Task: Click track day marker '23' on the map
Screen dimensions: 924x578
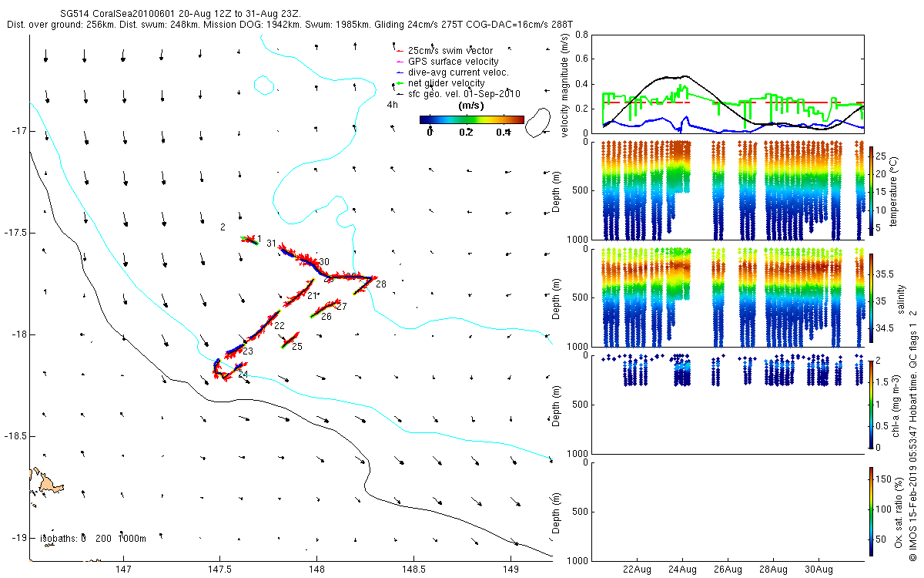Action: [248, 351]
